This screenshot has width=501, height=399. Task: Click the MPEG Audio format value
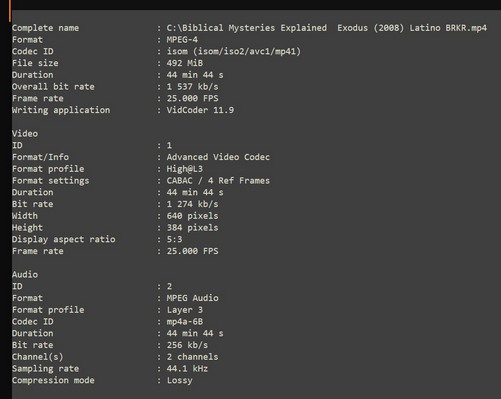coord(192,298)
